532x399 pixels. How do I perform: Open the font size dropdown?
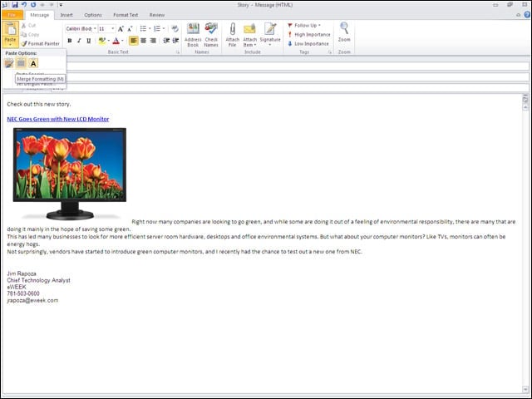(113, 29)
